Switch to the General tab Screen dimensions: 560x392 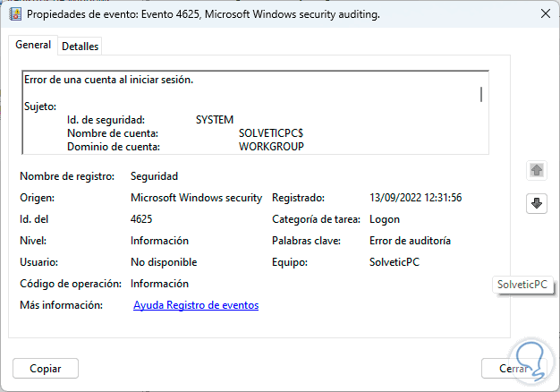(33, 45)
